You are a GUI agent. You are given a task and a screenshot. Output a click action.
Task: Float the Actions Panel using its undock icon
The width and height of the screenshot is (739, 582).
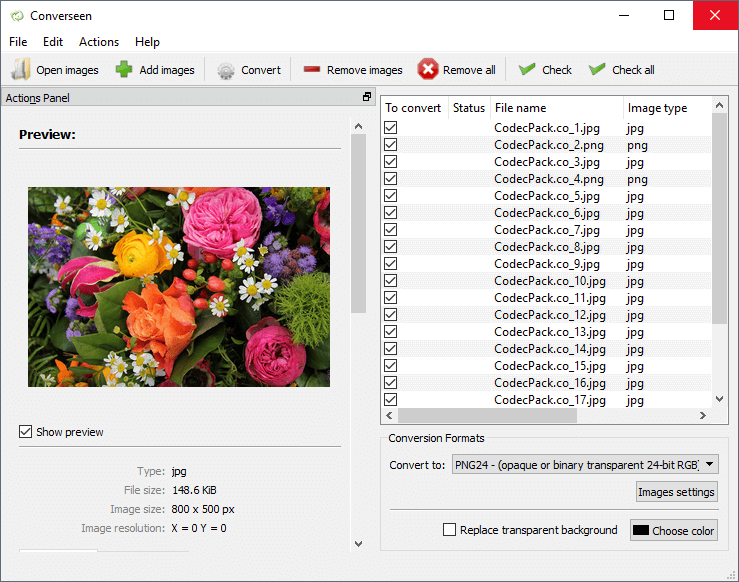pos(367,98)
